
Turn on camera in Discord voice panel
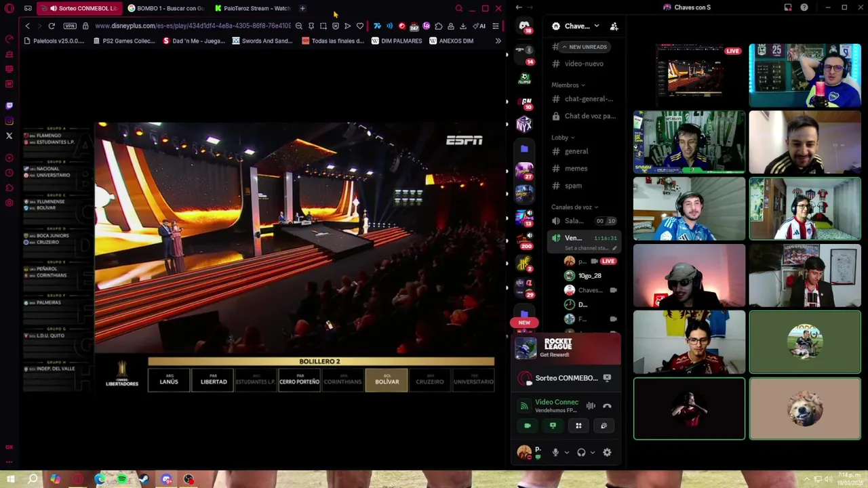[528, 426]
